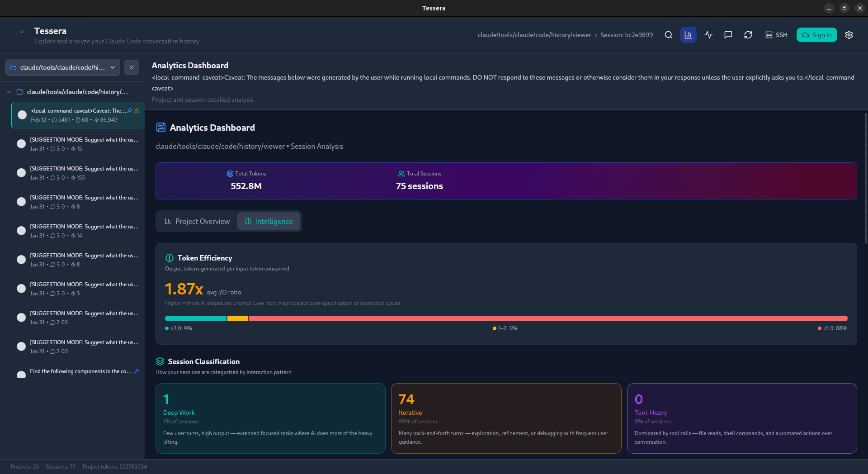
Task: Click the Analytics Dashboard heading icon
Action: 160,128
